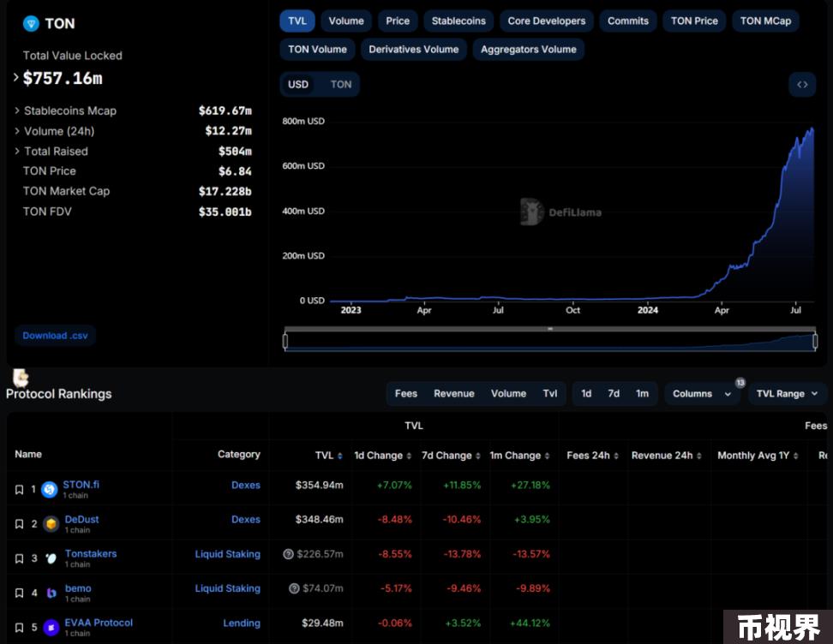
Task: Bookmark the Tonstakers protocol row
Action: (19, 558)
